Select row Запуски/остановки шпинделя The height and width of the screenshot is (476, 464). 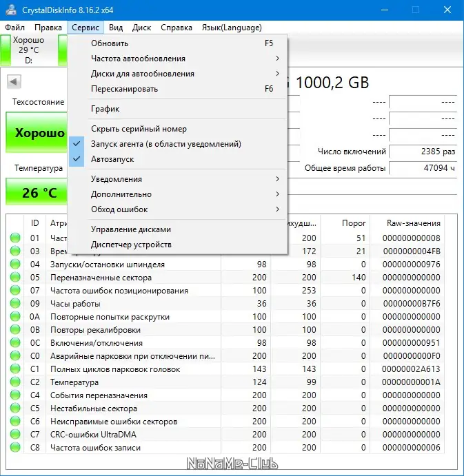[x=225, y=264]
